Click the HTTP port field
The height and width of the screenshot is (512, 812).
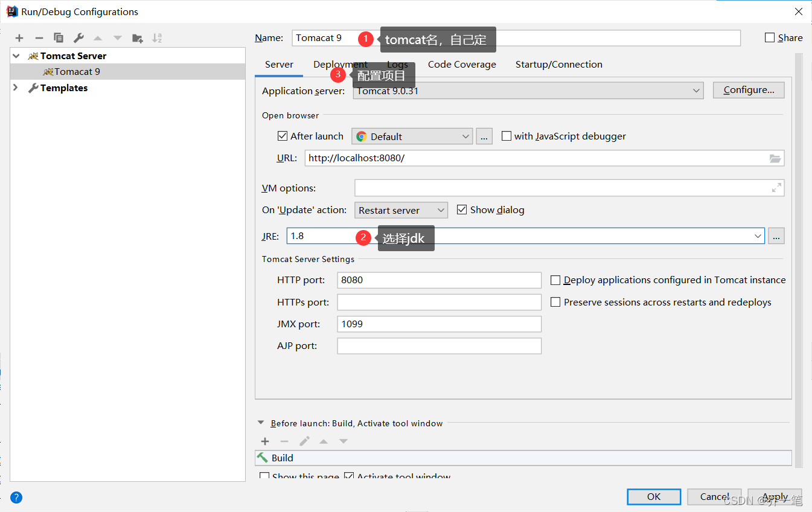coord(440,280)
